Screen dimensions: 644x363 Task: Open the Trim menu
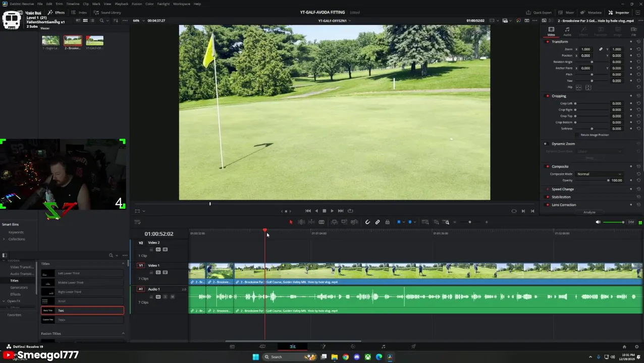click(x=59, y=4)
